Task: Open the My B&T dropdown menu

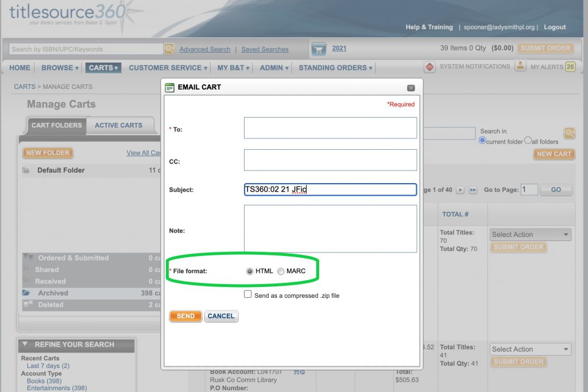Action: (233, 68)
